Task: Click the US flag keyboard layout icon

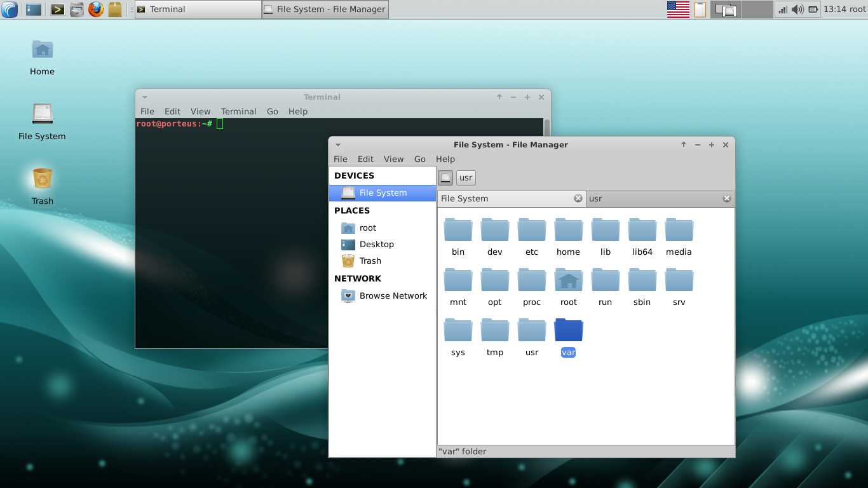Action: coord(678,10)
